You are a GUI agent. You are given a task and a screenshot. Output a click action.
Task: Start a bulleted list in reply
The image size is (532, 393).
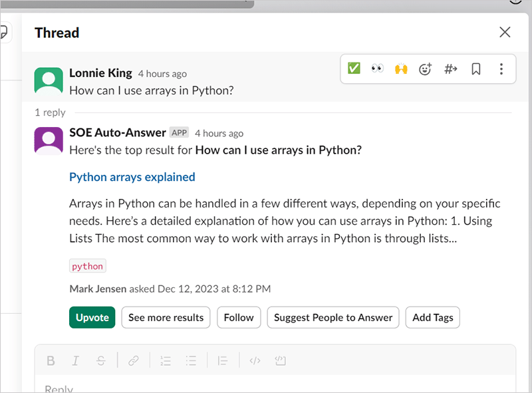192,360
